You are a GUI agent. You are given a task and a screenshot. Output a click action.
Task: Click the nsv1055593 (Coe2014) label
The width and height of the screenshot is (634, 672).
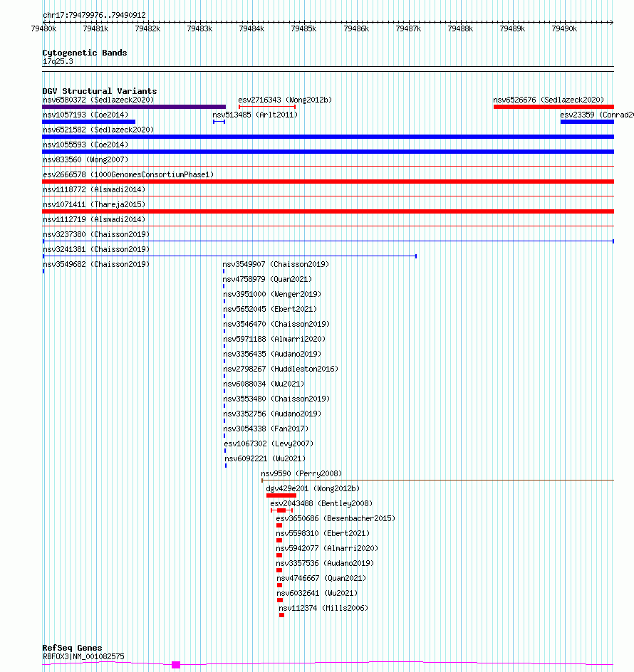85,145
